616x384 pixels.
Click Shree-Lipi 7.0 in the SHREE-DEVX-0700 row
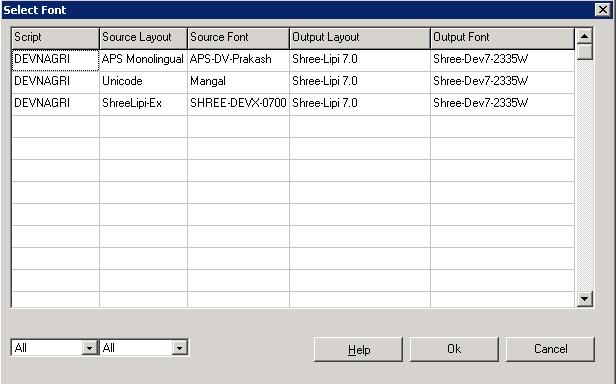[x=360, y=104]
